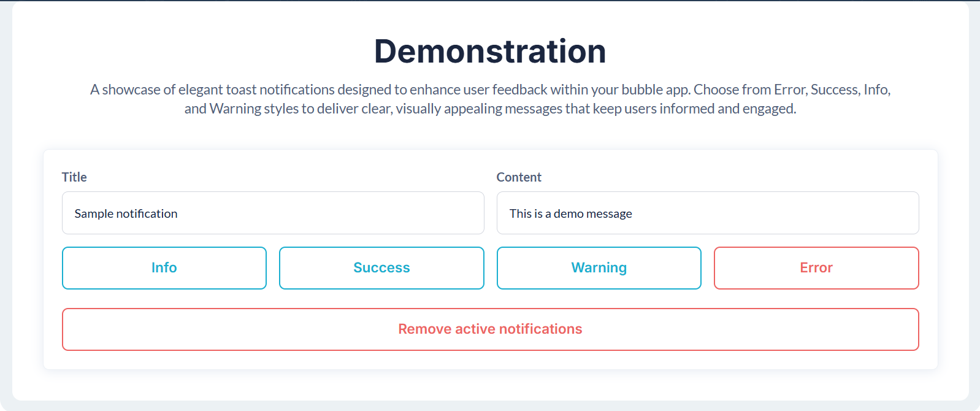This screenshot has width=980, height=411.
Task: Click the Info notification button
Action: (164, 268)
